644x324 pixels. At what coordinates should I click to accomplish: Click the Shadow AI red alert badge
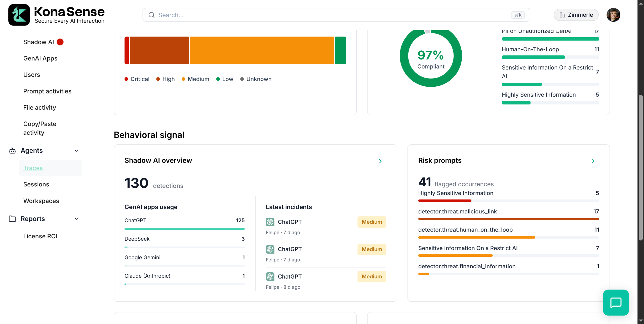pos(60,42)
